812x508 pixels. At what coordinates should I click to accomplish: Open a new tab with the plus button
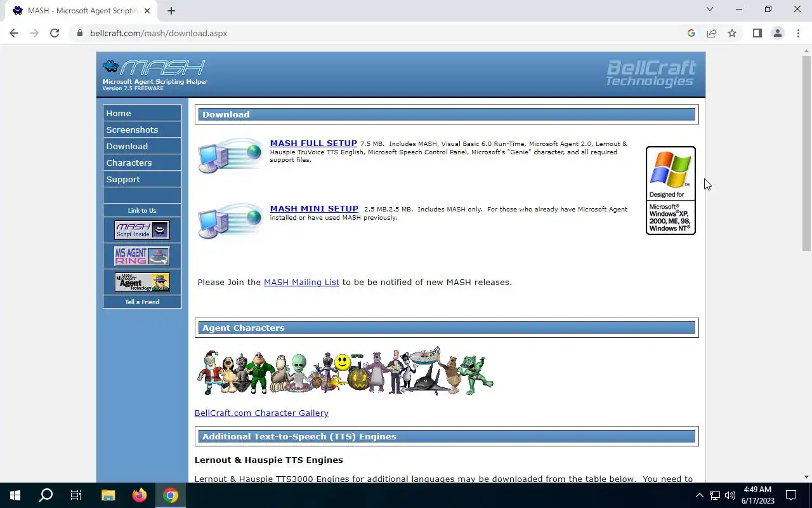pos(171,11)
